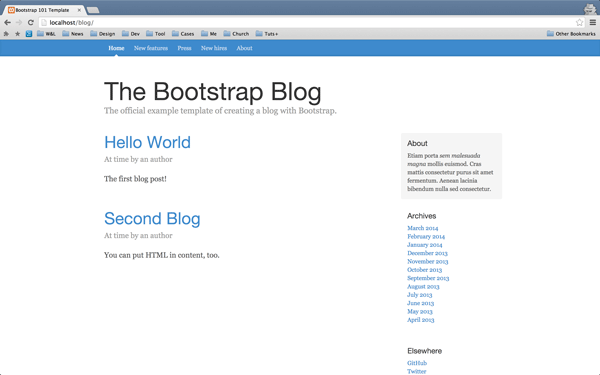Follow the GitHub link under Elsewhere
600x375 pixels.
(417, 363)
